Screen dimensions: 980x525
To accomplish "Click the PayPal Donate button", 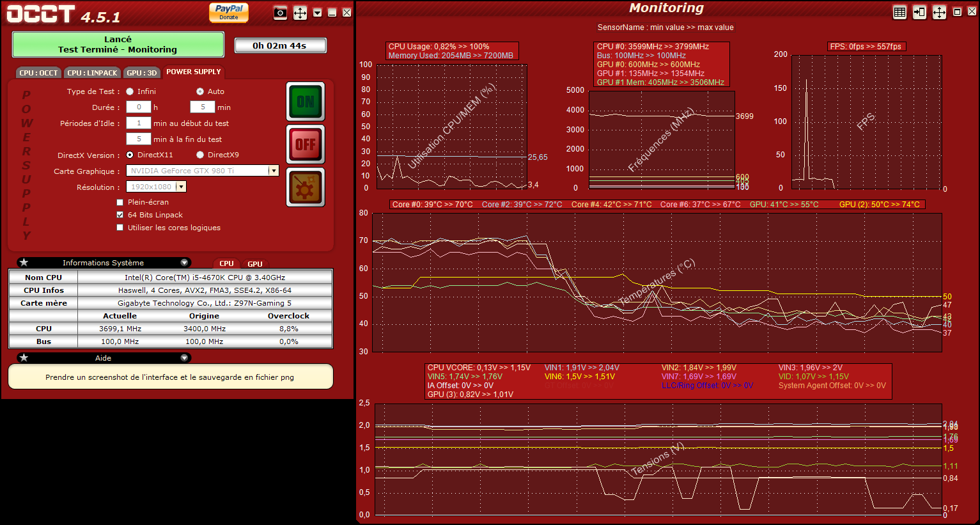I will pyautogui.click(x=229, y=12).
